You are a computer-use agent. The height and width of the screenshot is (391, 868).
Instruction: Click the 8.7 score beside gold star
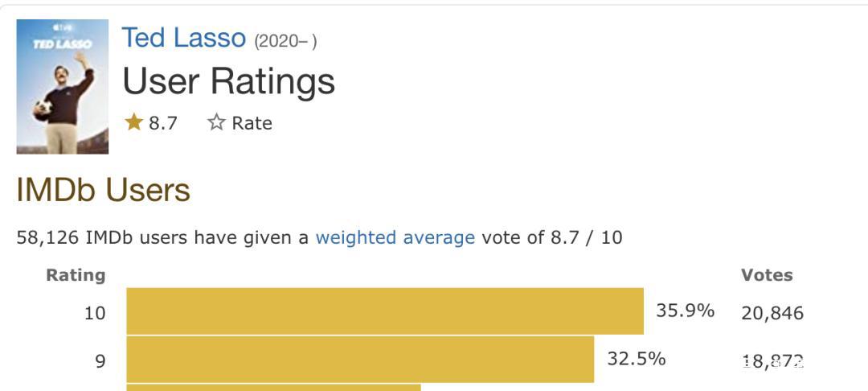[162, 123]
